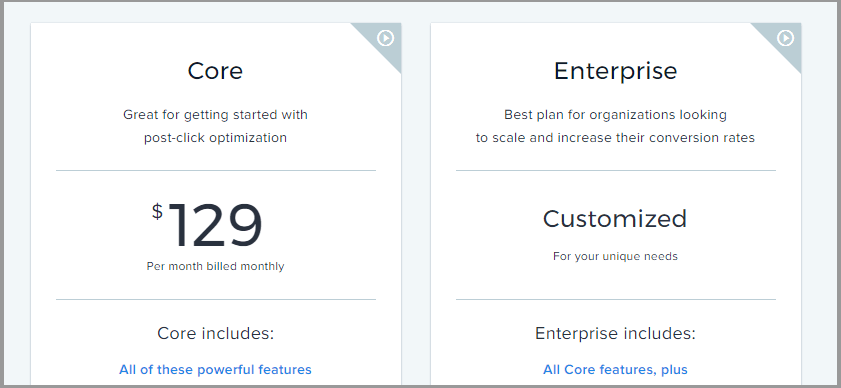Click 'For your unique needs' text

point(615,257)
